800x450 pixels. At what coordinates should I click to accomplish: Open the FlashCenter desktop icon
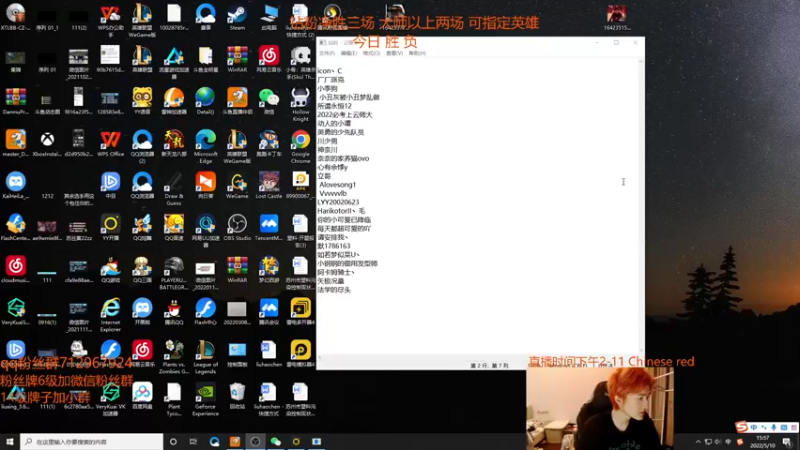point(15,228)
